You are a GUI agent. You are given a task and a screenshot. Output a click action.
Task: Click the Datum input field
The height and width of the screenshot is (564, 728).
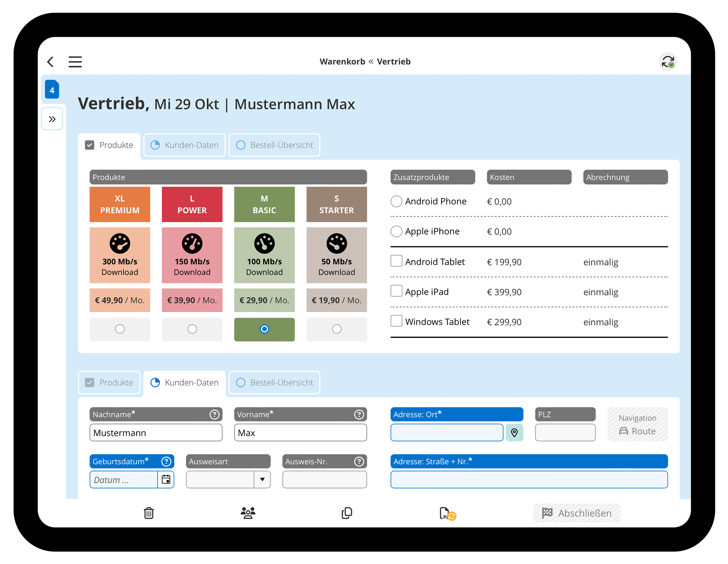(x=124, y=479)
